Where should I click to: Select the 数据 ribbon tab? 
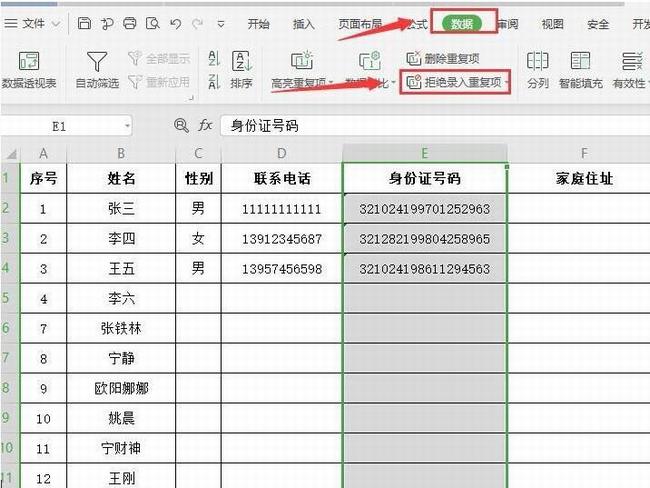tap(462, 24)
